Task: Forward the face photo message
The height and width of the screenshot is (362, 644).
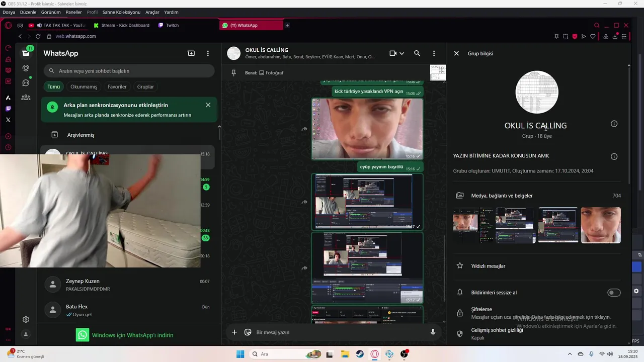Action: (304, 129)
